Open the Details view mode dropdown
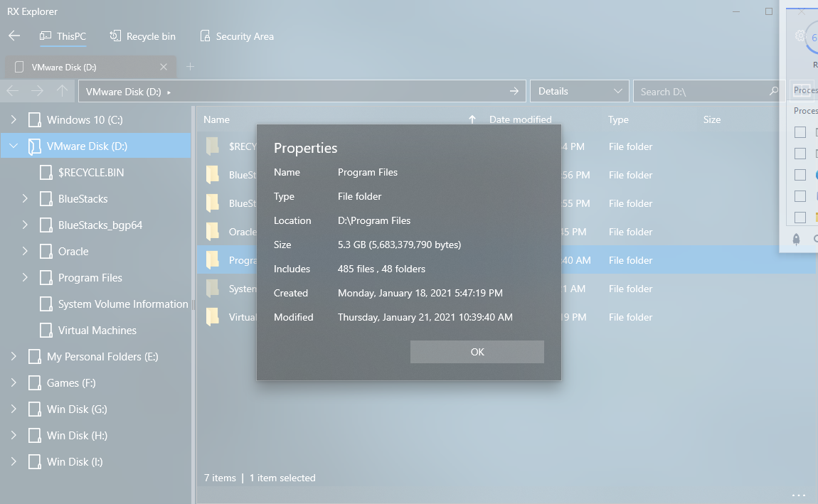Image resolution: width=818 pixels, height=504 pixels. (x=580, y=91)
